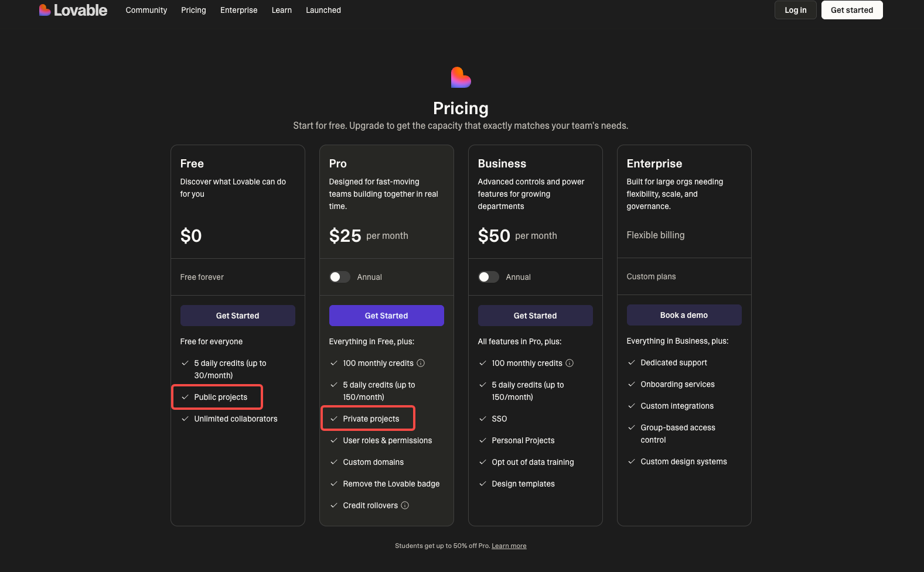Click the Log in button
This screenshot has height=572, width=924.
point(796,10)
